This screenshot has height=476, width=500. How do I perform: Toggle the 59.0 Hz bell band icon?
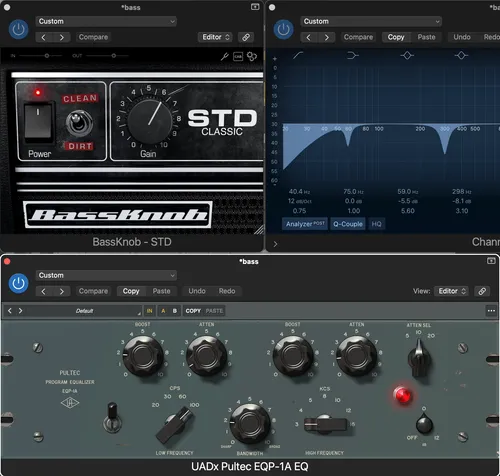[x=407, y=55]
